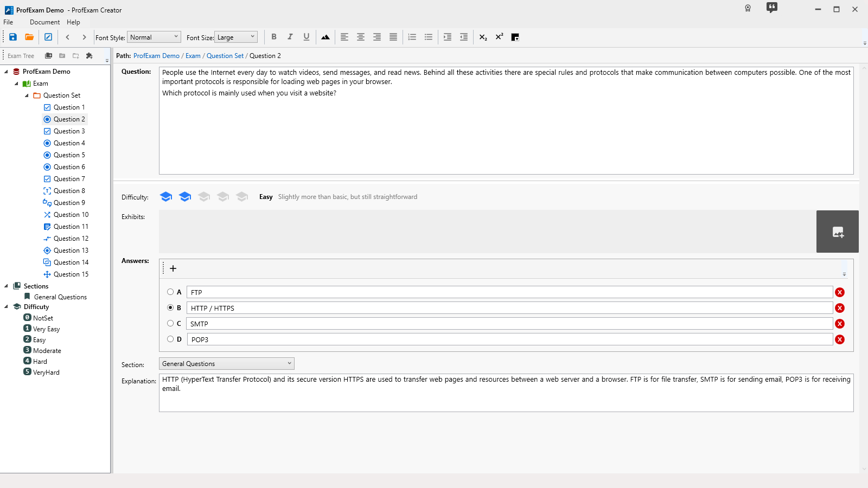
Task: Set difficulty to third graduation cap
Action: [x=204, y=197]
